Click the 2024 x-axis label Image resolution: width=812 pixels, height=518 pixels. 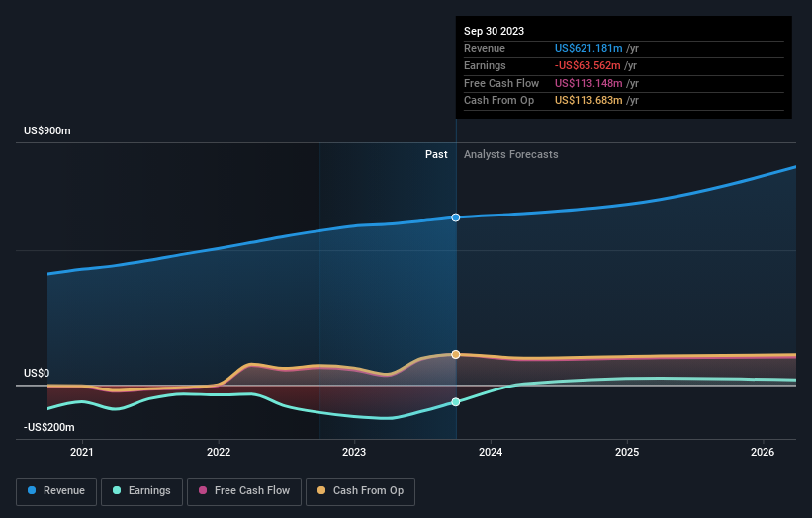[x=491, y=452]
